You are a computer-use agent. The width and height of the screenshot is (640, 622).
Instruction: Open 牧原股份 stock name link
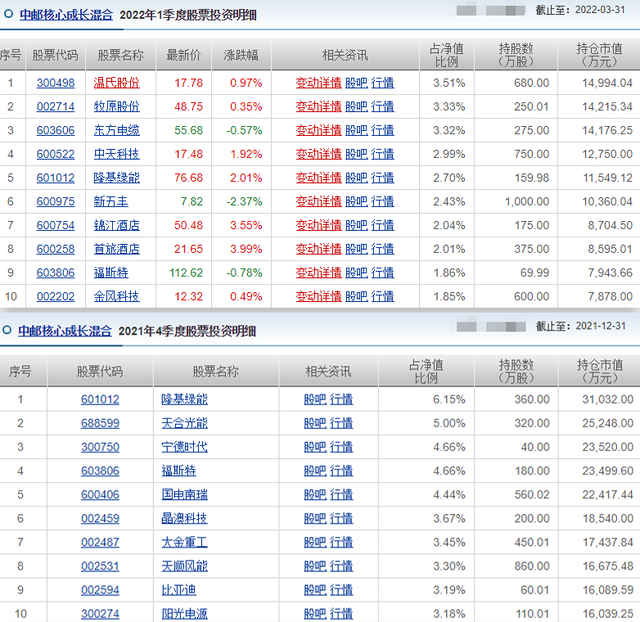(x=117, y=107)
